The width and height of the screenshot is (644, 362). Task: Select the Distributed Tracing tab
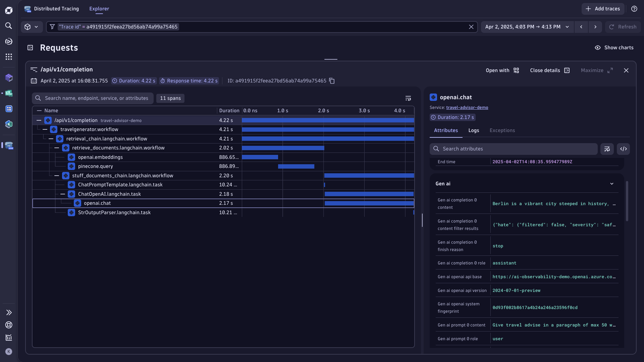pyautogui.click(x=56, y=9)
